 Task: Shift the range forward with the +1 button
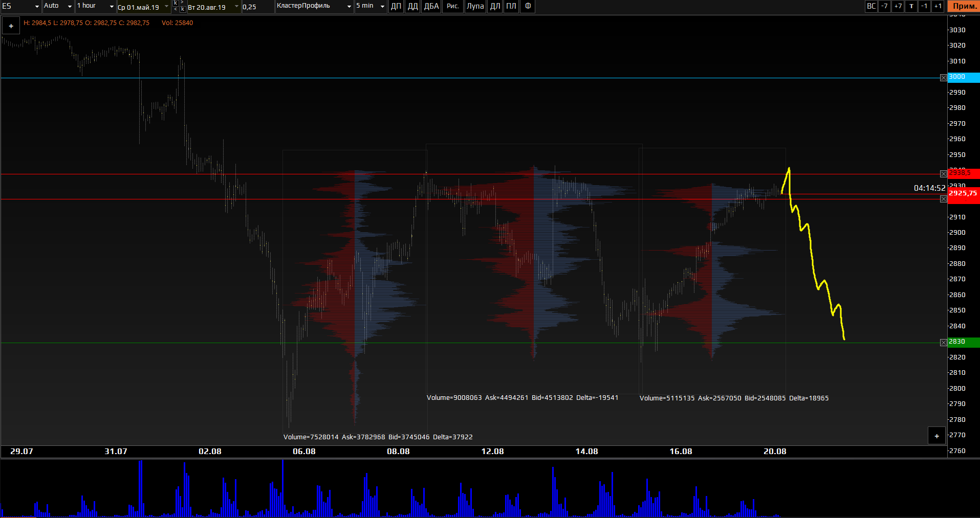tap(938, 6)
